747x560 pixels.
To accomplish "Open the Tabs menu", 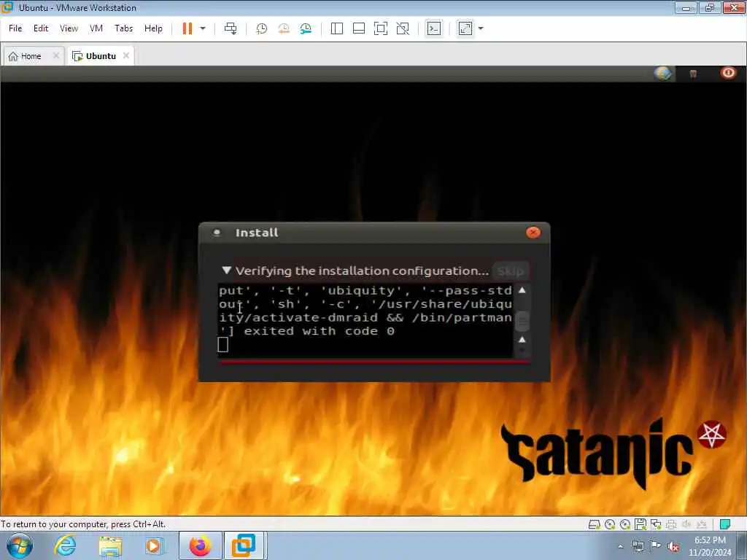I will [x=124, y=28].
